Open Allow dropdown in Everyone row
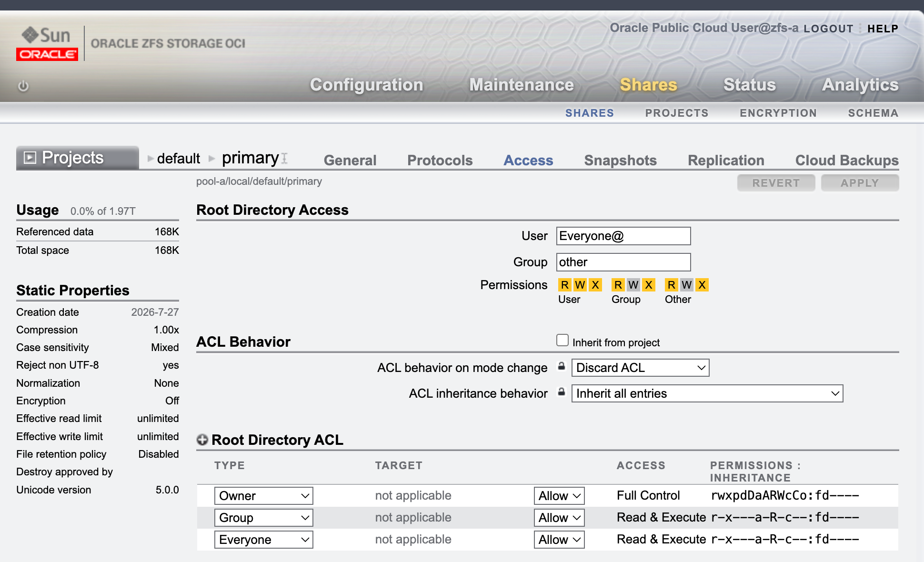924x562 pixels. (x=559, y=540)
